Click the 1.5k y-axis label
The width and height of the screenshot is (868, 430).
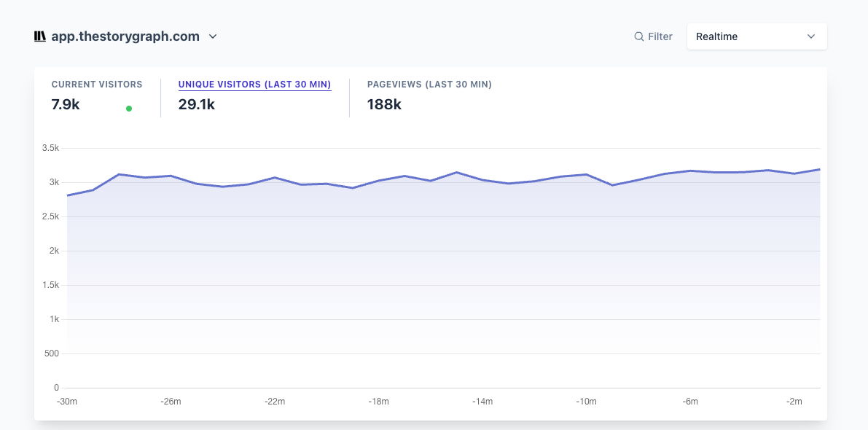(50, 285)
